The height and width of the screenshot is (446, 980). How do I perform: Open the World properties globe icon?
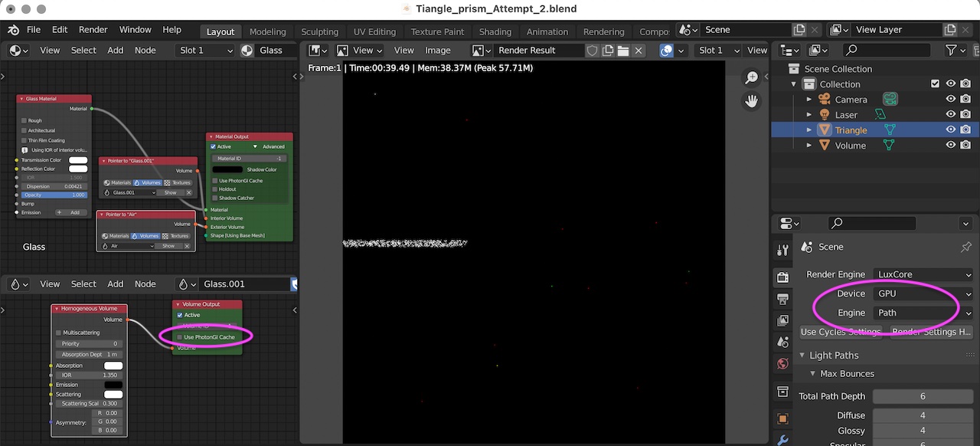(x=782, y=363)
